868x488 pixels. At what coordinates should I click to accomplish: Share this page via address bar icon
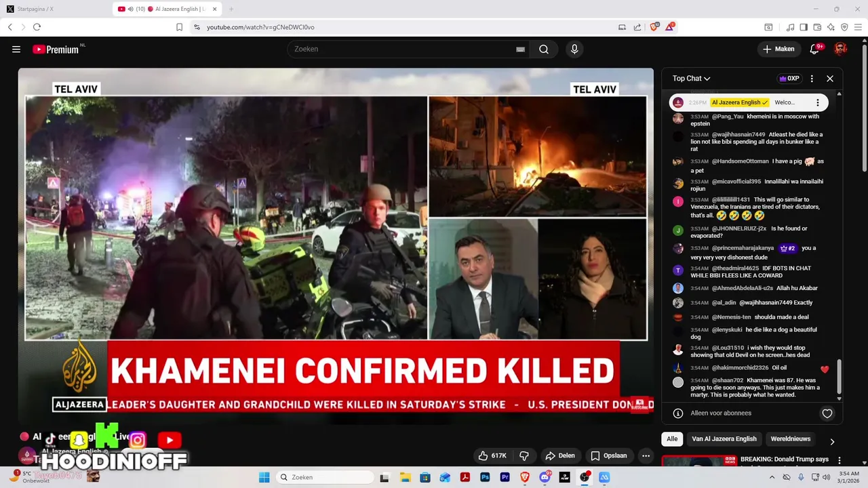pyautogui.click(x=637, y=27)
